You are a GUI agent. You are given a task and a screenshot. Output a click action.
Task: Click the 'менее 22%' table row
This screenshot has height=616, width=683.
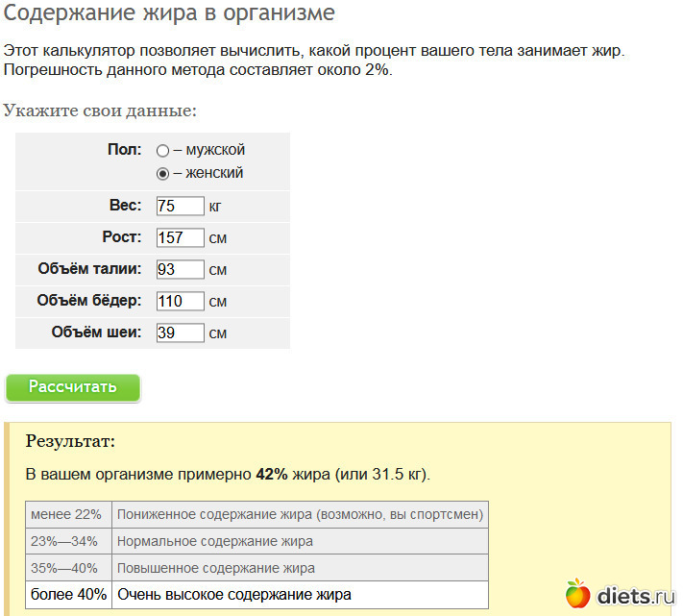256,514
